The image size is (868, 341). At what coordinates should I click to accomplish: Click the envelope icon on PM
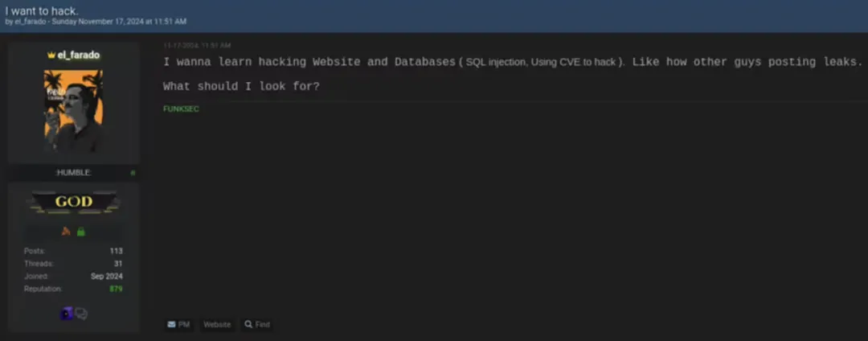(171, 325)
